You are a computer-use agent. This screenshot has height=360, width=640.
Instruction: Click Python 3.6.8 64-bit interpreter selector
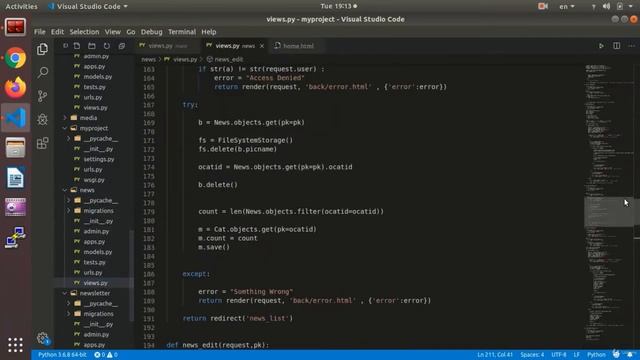tap(62, 355)
